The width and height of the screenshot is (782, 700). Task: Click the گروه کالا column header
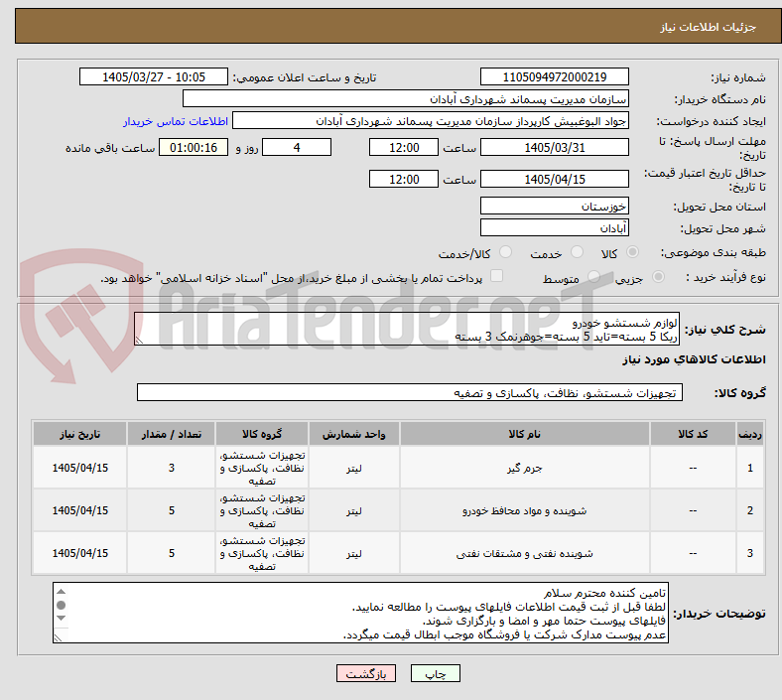pyautogui.click(x=262, y=434)
